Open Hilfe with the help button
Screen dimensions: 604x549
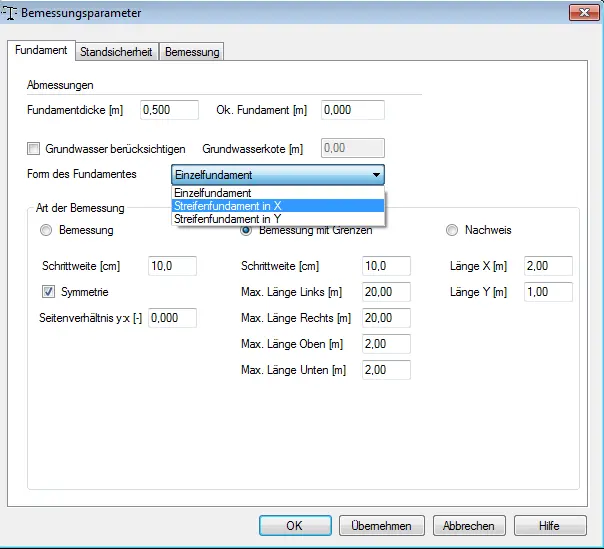550,526
